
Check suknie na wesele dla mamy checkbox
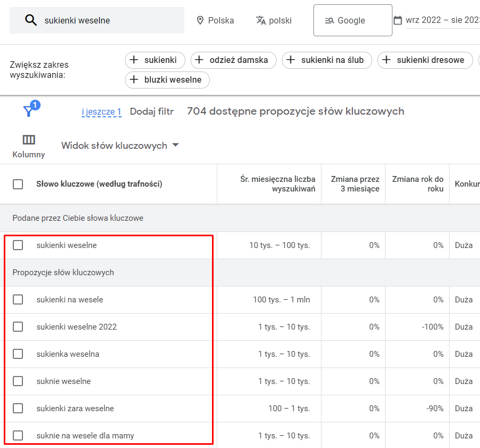(x=18, y=435)
